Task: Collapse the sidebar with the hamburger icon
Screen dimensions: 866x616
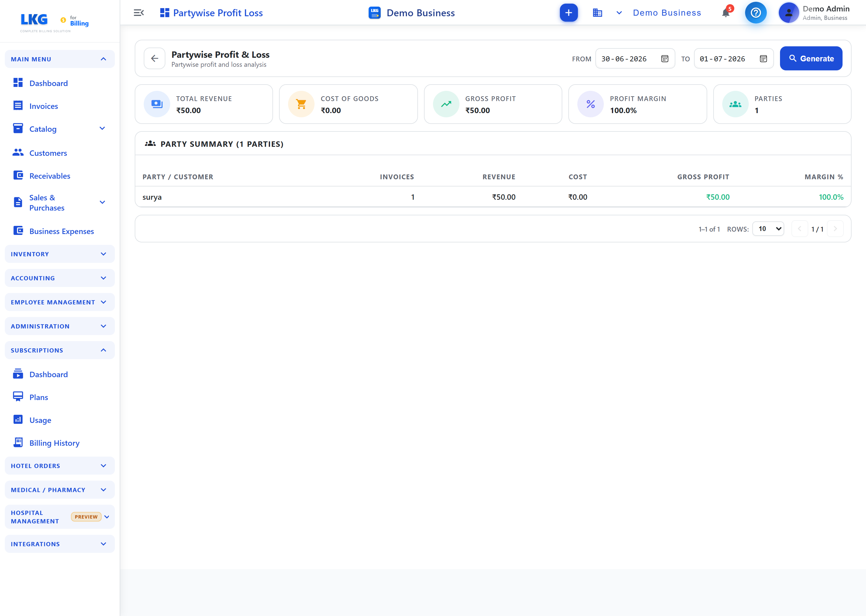Action: (x=139, y=13)
